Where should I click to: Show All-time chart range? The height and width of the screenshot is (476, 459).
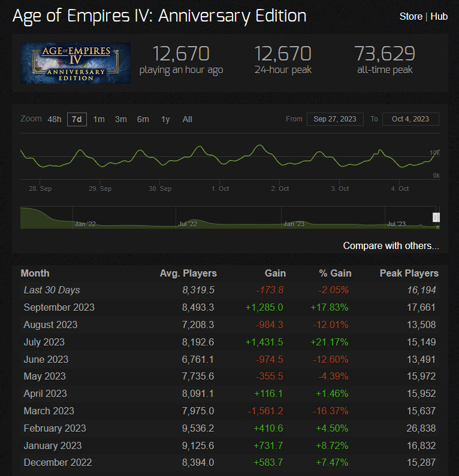[188, 119]
